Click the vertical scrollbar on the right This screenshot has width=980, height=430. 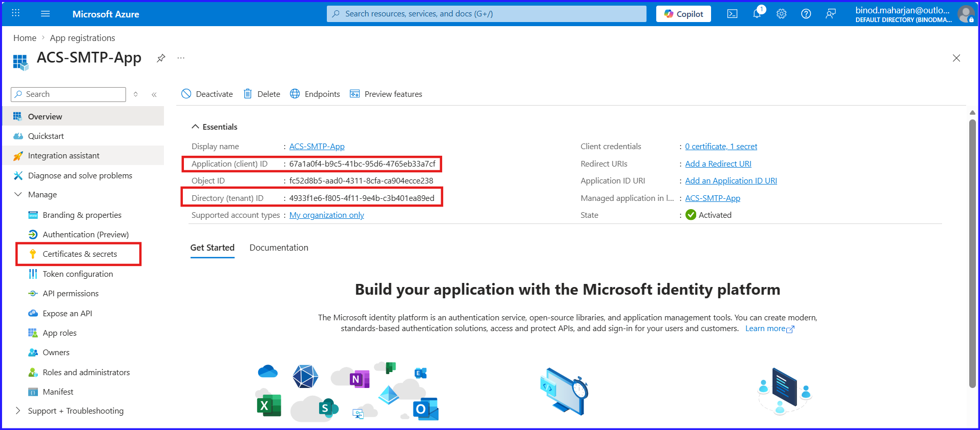click(x=972, y=254)
